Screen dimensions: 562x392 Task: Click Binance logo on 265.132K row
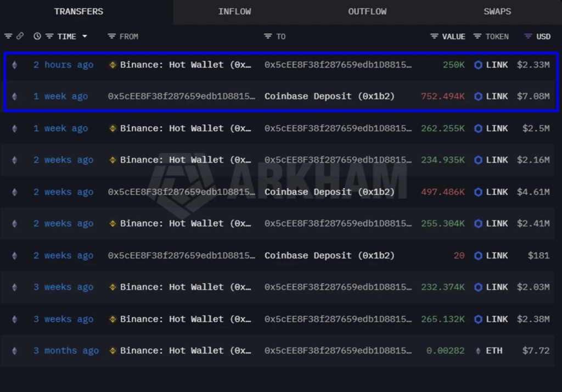[x=113, y=319]
